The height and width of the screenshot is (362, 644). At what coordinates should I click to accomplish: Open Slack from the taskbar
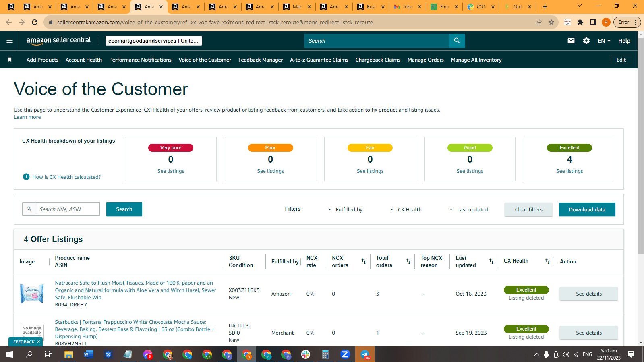click(x=306, y=354)
